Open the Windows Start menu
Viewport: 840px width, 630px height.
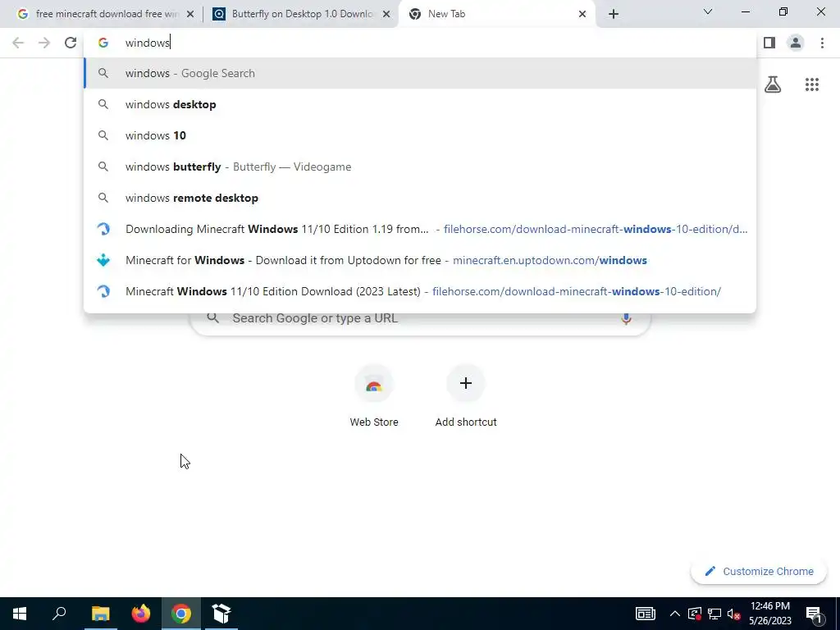tap(20, 614)
